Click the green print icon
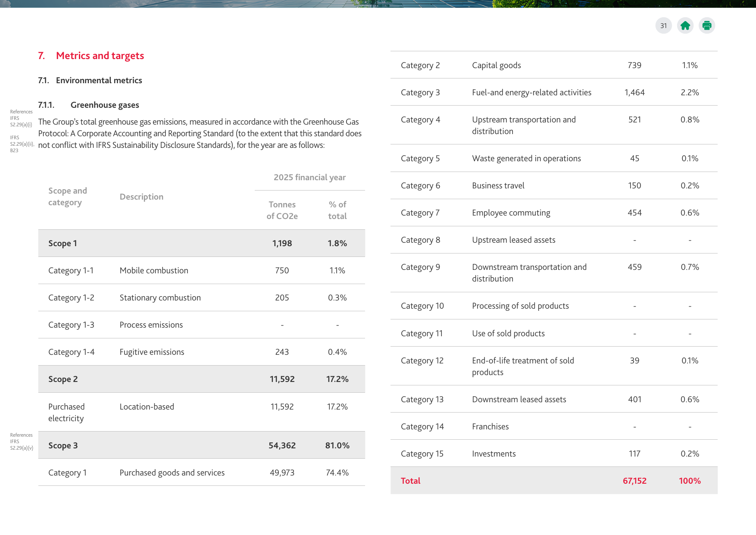The width and height of the screenshot is (756, 535). (707, 26)
